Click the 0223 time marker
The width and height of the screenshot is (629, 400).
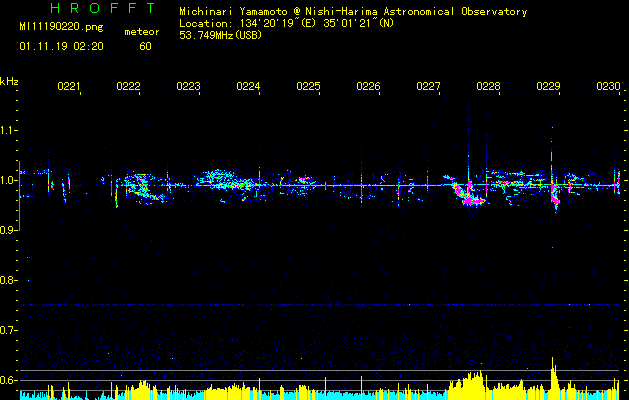coord(189,86)
